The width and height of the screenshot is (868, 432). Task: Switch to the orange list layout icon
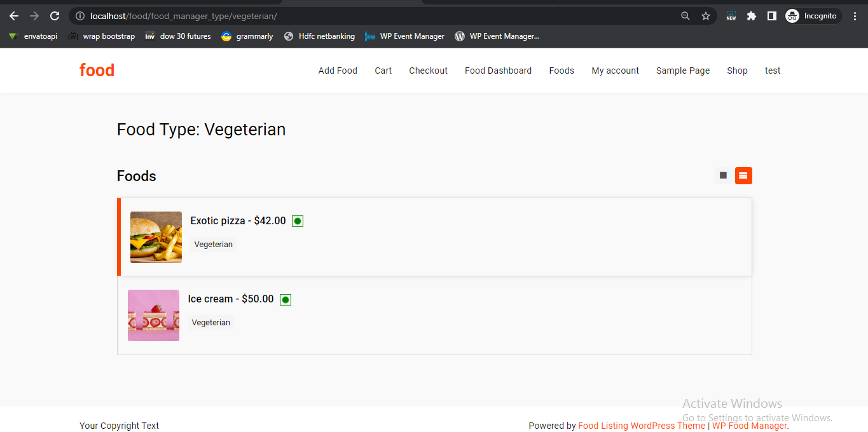click(743, 175)
